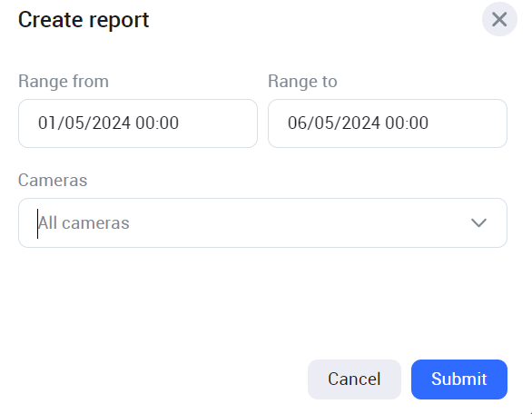The image size is (532, 414).
Task: Click the 01/05/2024 date text
Action: pyautogui.click(x=84, y=123)
